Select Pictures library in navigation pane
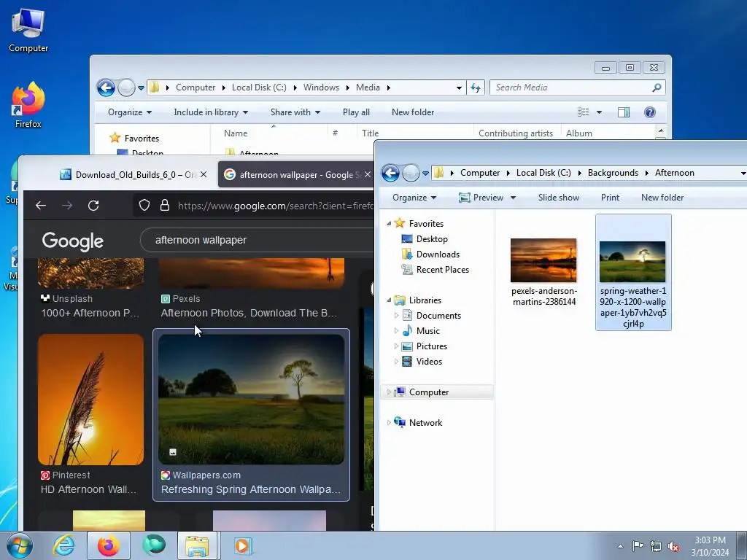747x560 pixels. [432, 346]
